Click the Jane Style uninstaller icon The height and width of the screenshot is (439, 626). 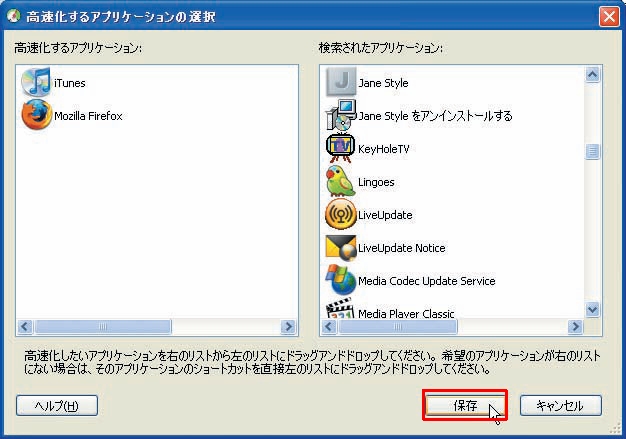(x=341, y=115)
